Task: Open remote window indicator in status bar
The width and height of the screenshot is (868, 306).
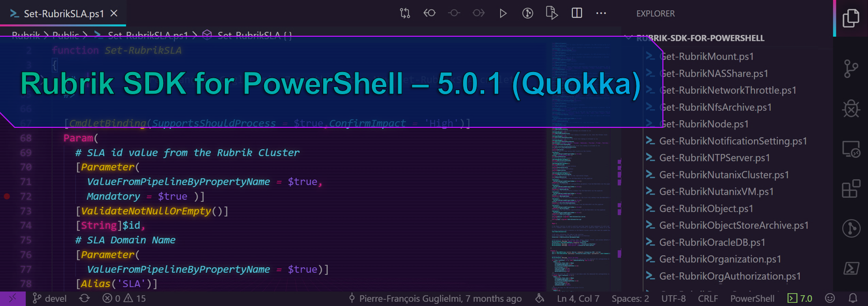Action: click(x=12, y=298)
